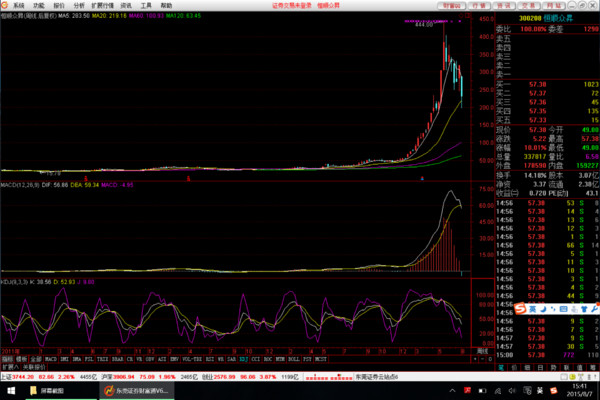Click the 财富通 button at top right
This screenshot has height=400, width=600.
pyautogui.click(x=452, y=6)
